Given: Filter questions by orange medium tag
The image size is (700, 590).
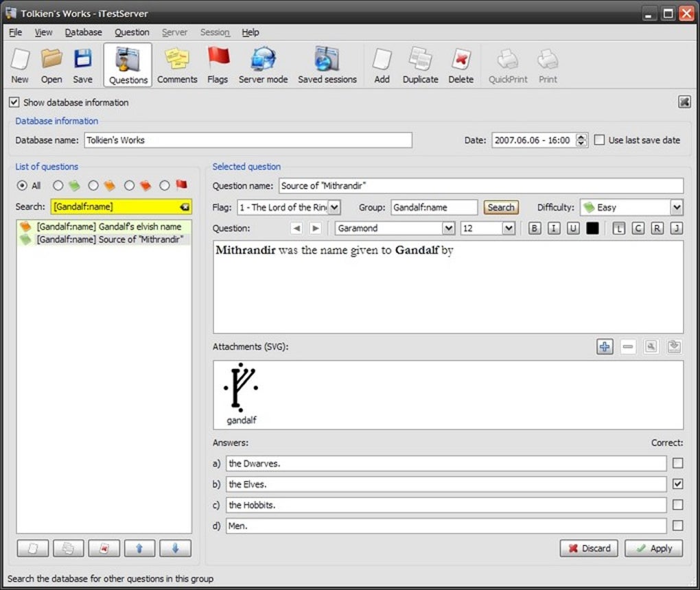Looking at the screenshot, I should point(93,185).
